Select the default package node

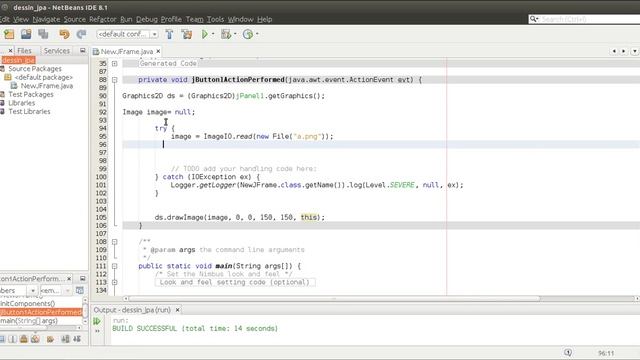[x=43, y=77]
